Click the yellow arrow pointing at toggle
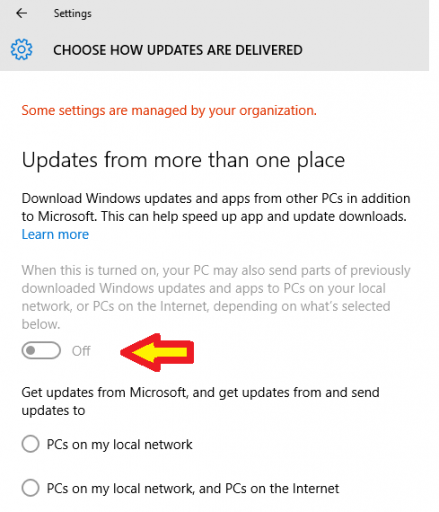 (x=157, y=352)
